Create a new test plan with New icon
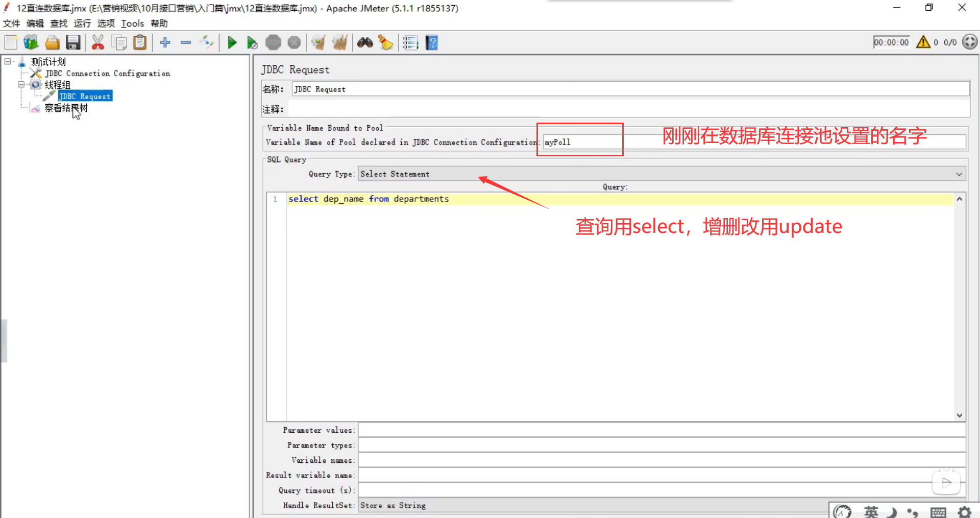The width and height of the screenshot is (980, 518). pos(11,42)
